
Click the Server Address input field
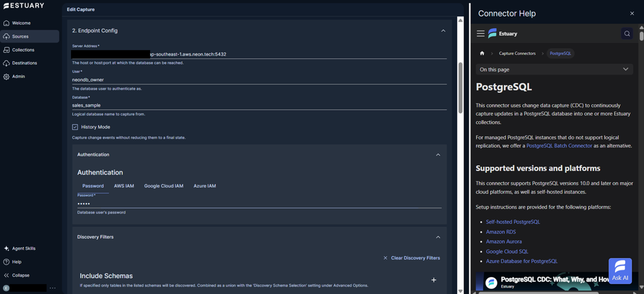pyautogui.click(x=259, y=54)
